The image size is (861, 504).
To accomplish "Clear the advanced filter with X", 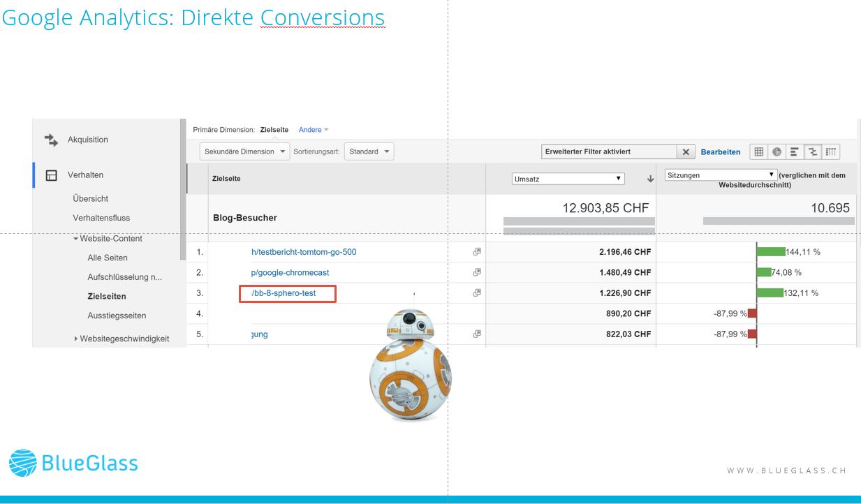I will 686,151.
